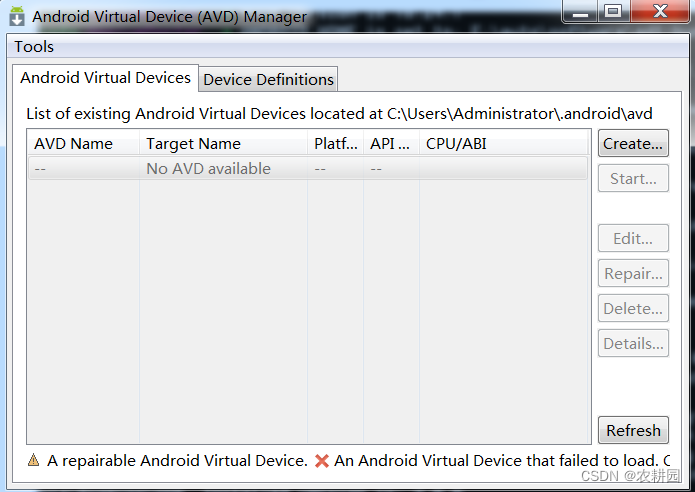Click the API Level column header
The width and height of the screenshot is (695, 492).
[390, 143]
